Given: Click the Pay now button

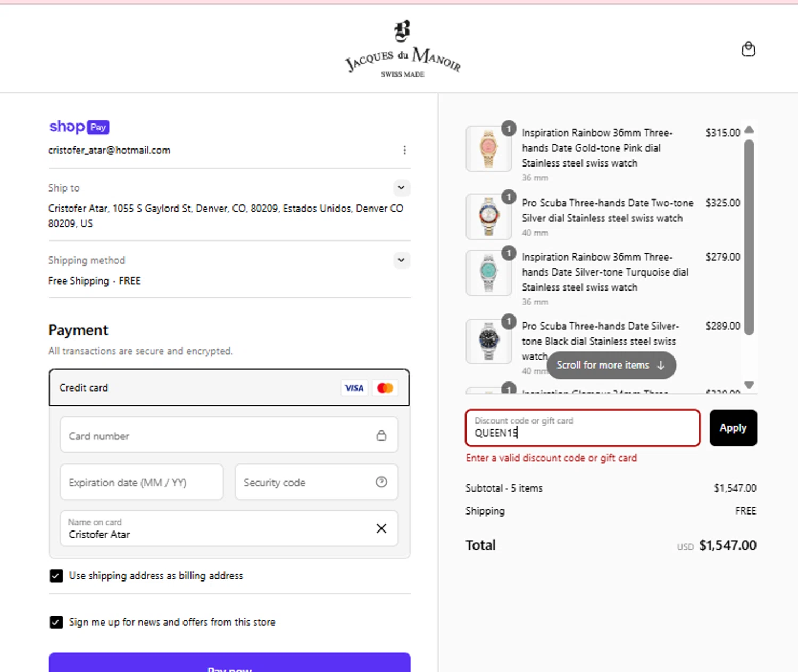Looking at the screenshot, I should click(x=229, y=663).
